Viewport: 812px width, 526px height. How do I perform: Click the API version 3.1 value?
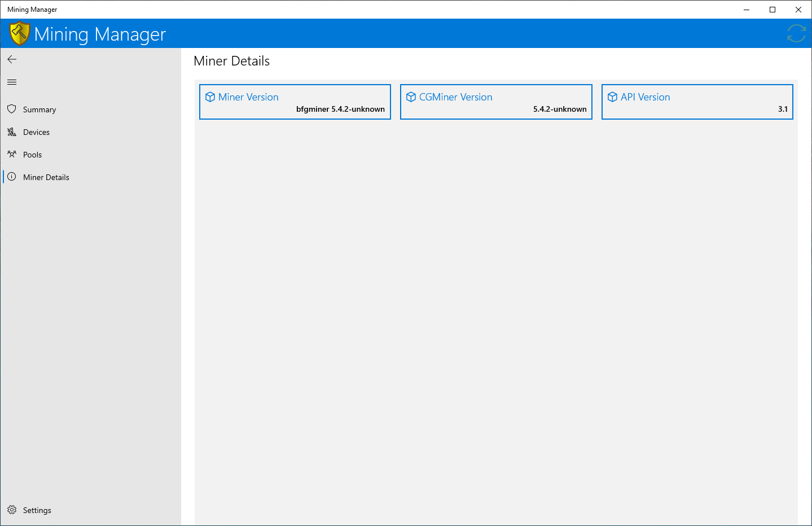tap(783, 109)
